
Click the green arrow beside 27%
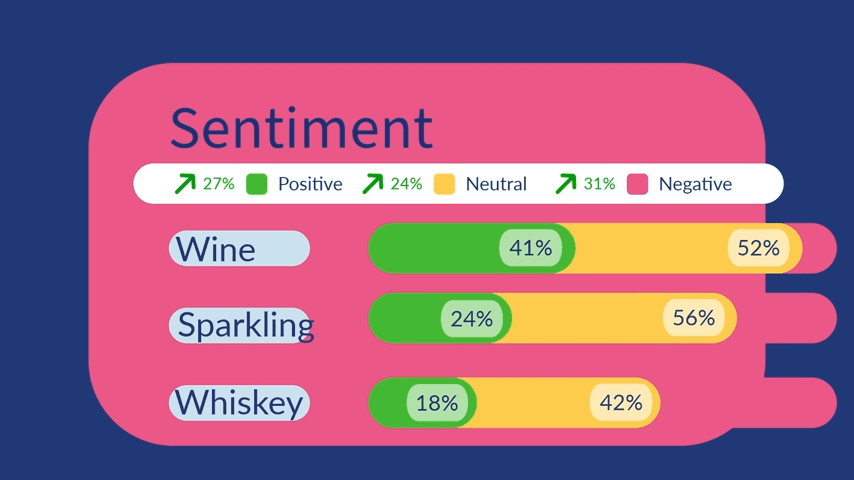point(185,184)
